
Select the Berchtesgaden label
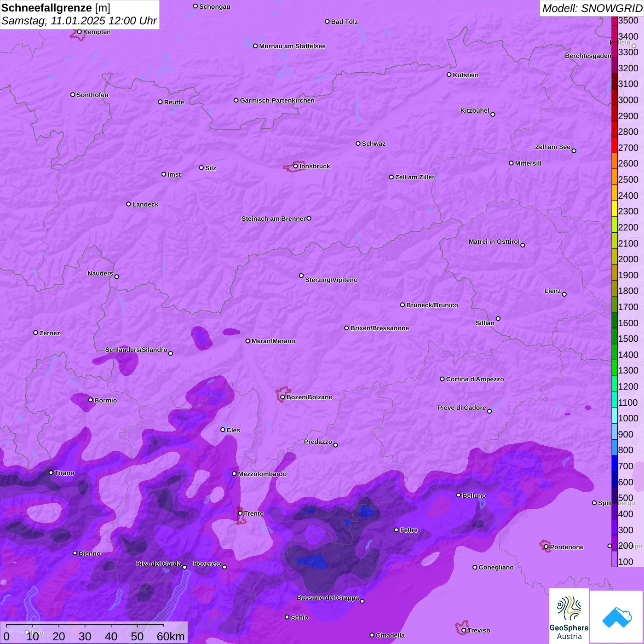tap(588, 56)
